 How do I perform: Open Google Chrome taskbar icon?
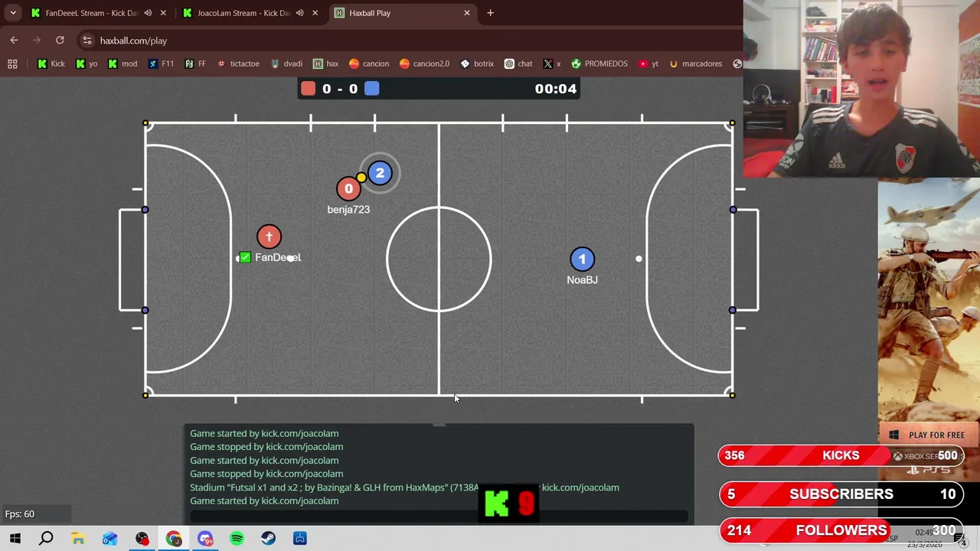174,539
